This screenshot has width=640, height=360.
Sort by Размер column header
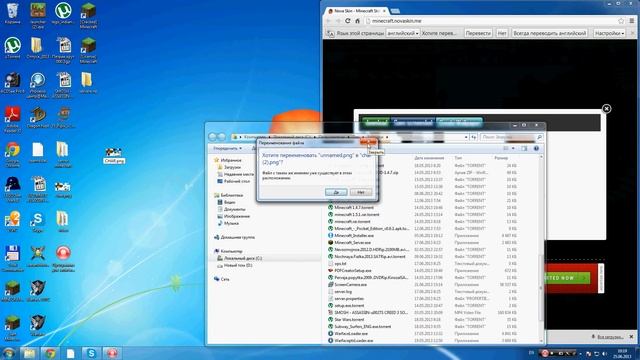click(501, 158)
